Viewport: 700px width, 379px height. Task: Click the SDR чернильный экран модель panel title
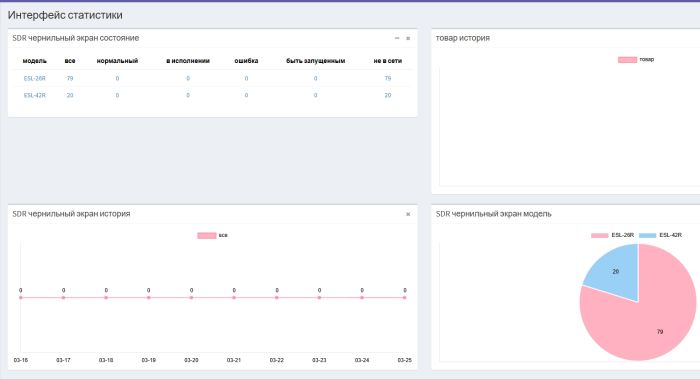point(493,214)
